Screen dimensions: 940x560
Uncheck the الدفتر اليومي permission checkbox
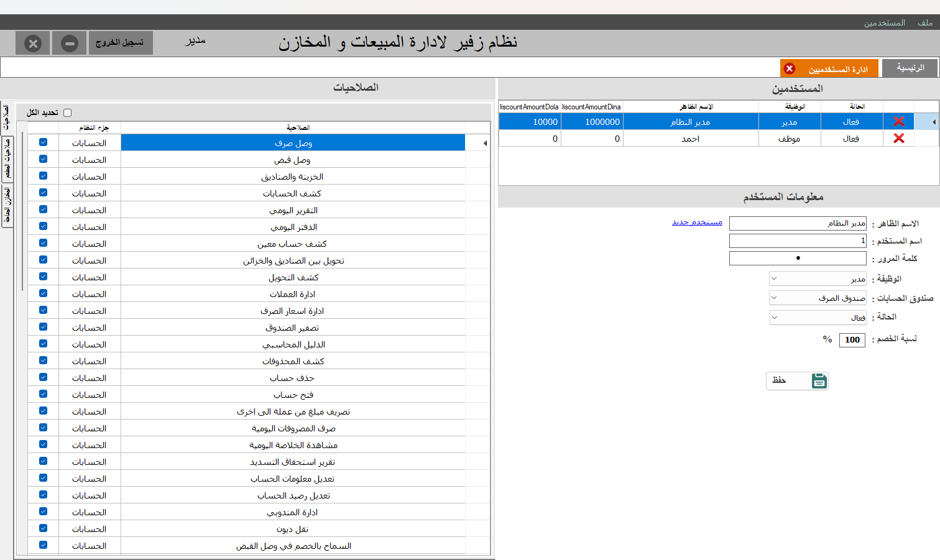pos(43,226)
